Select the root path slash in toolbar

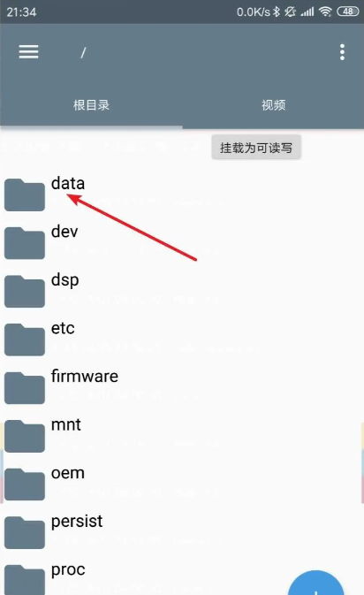[83, 52]
